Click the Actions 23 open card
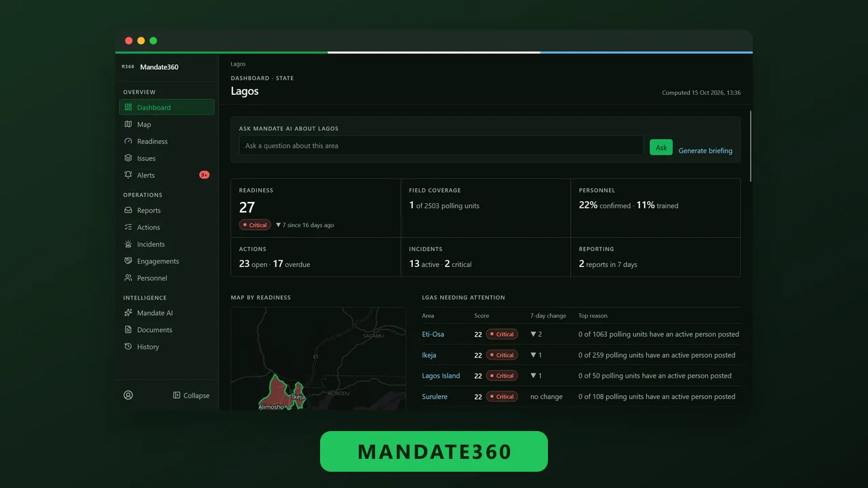The height and width of the screenshot is (488, 868). [x=315, y=257]
